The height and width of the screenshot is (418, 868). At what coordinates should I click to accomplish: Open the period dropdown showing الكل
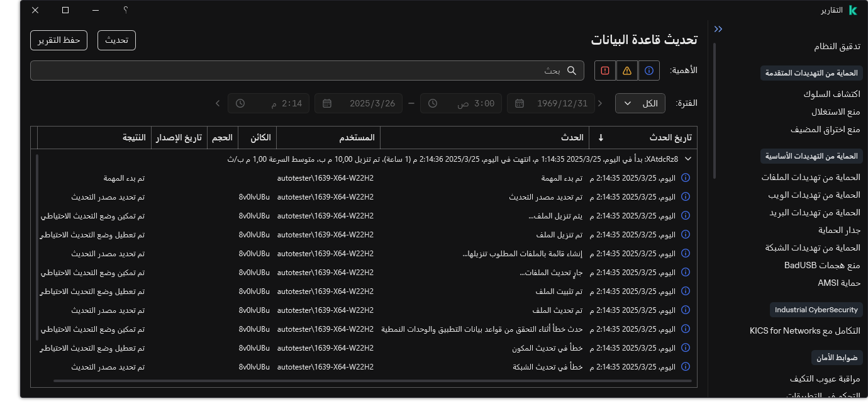[640, 103]
